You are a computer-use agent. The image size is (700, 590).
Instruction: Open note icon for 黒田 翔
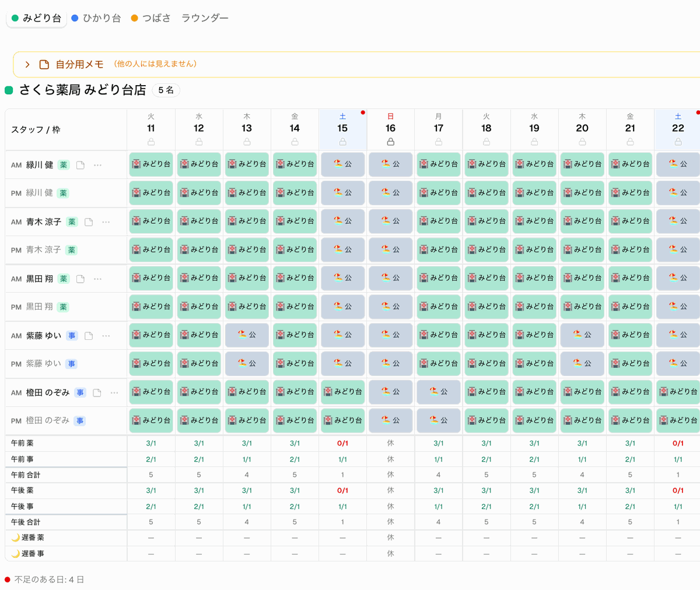pos(80,279)
